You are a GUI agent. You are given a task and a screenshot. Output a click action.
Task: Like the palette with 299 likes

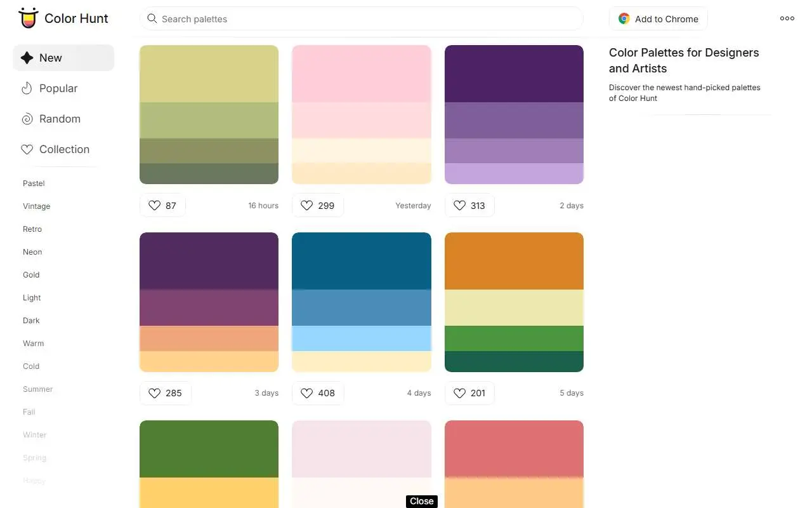click(317, 205)
